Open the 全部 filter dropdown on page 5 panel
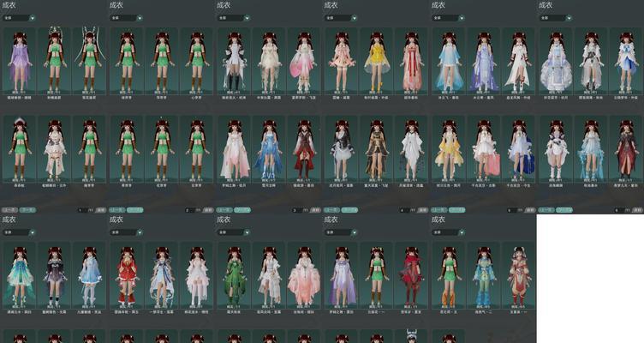Image resolution: width=644 pixels, height=343 pixels. click(x=448, y=18)
